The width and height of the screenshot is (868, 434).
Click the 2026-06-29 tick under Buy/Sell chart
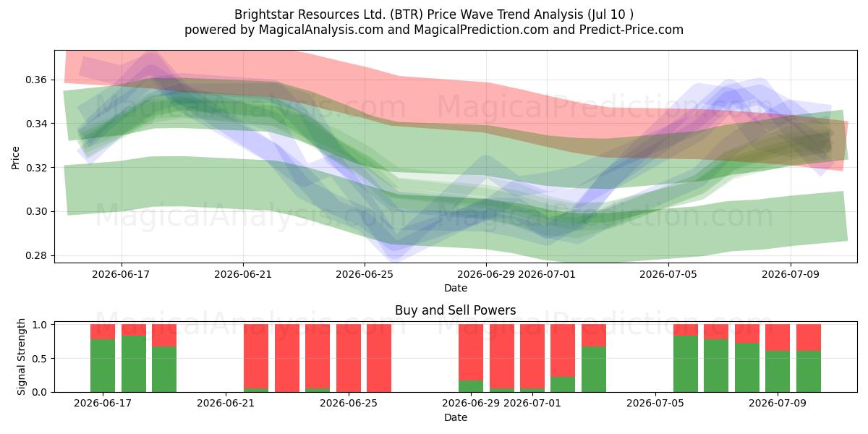(471, 404)
